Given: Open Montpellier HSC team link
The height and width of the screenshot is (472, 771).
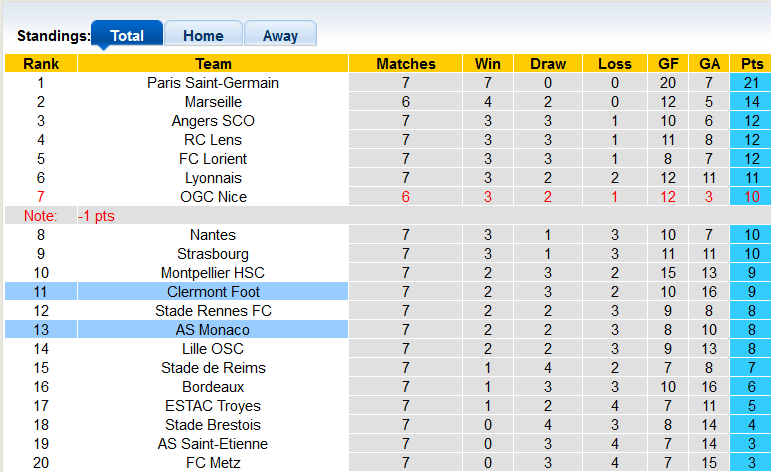Looking at the screenshot, I should tap(213, 273).
